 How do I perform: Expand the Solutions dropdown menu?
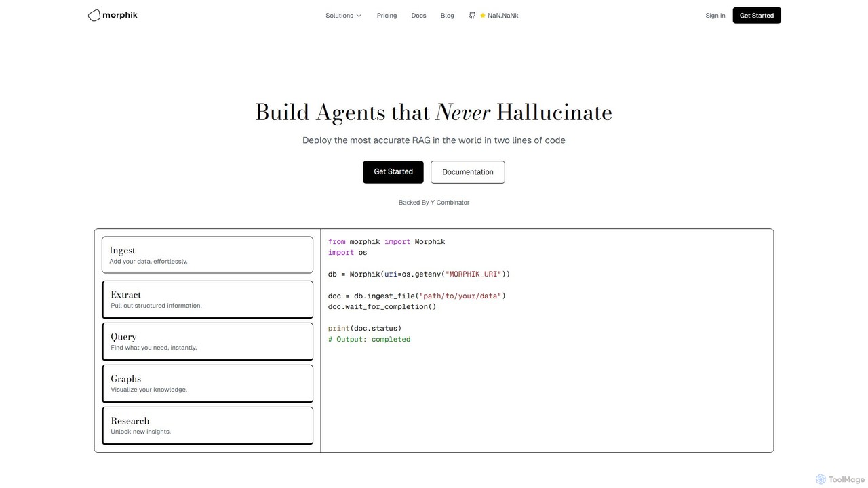click(343, 16)
